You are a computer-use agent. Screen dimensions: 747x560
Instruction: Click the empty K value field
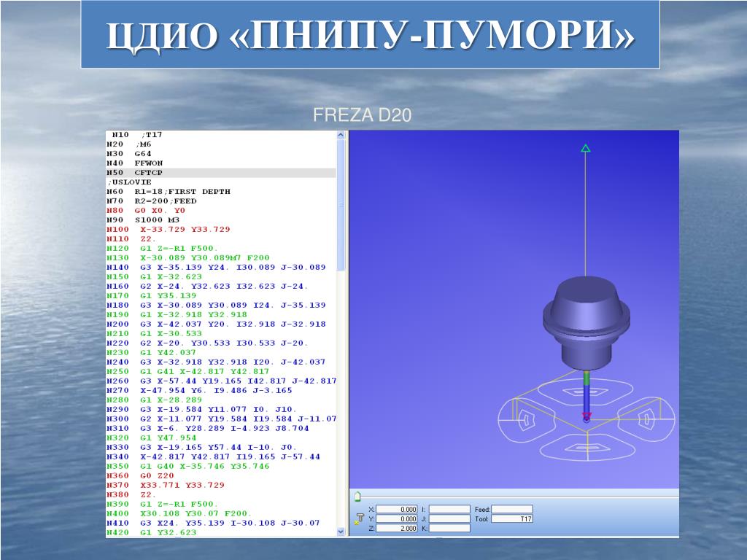click(x=449, y=528)
